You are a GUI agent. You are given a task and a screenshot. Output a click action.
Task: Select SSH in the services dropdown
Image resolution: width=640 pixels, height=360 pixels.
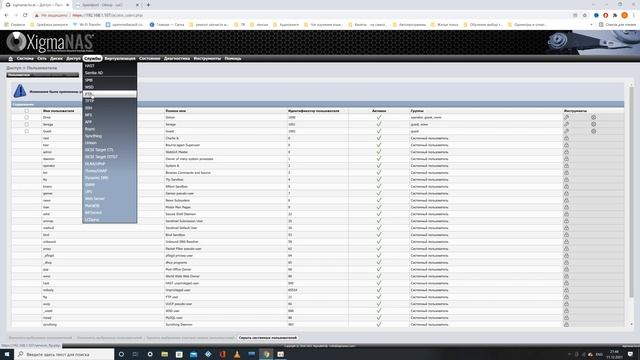tap(109, 108)
